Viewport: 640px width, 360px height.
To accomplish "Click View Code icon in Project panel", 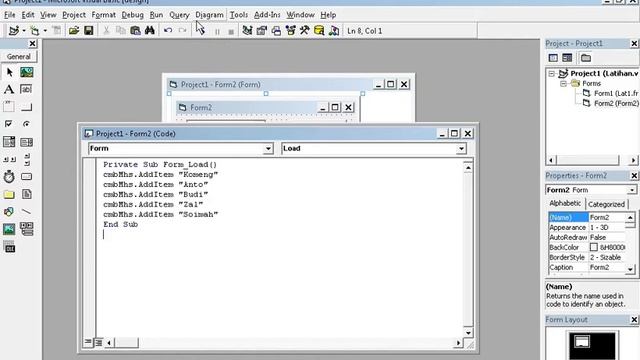I will coord(553,58).
